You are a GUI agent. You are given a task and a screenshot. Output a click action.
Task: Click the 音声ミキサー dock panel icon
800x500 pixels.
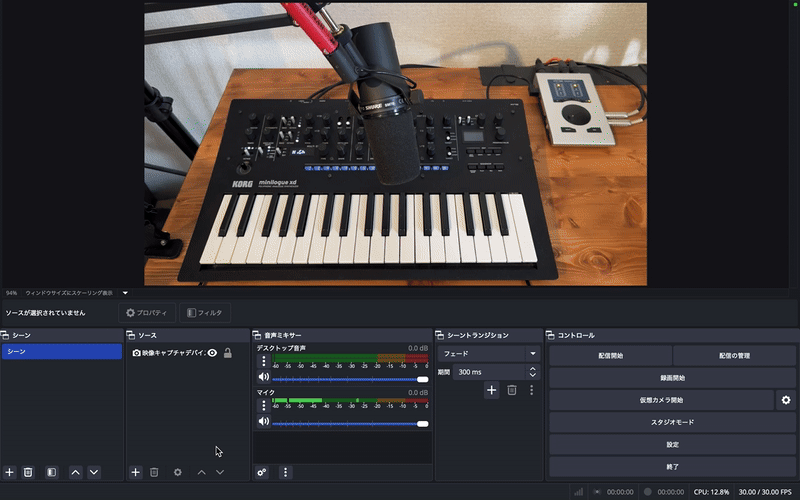257,335
